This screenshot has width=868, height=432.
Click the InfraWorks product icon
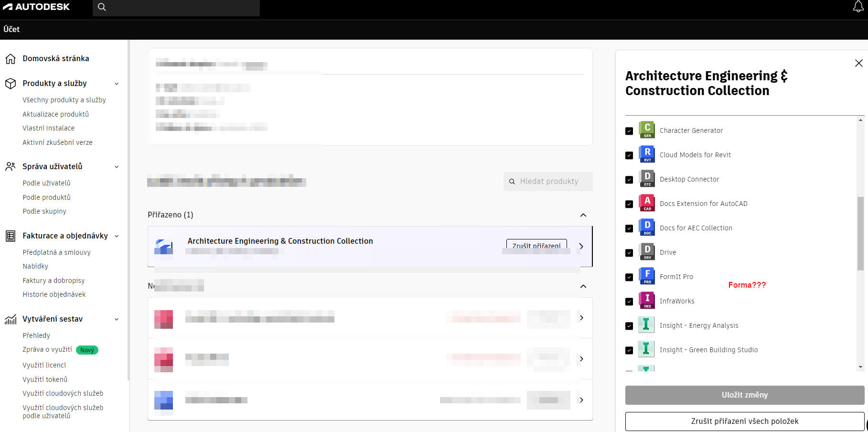(647, 301)
